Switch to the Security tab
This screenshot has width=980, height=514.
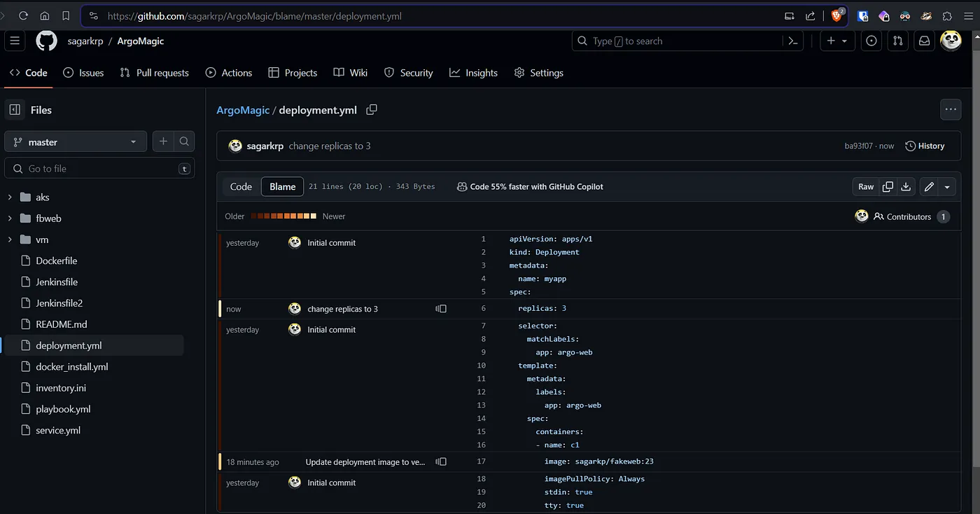pos(409,73)
